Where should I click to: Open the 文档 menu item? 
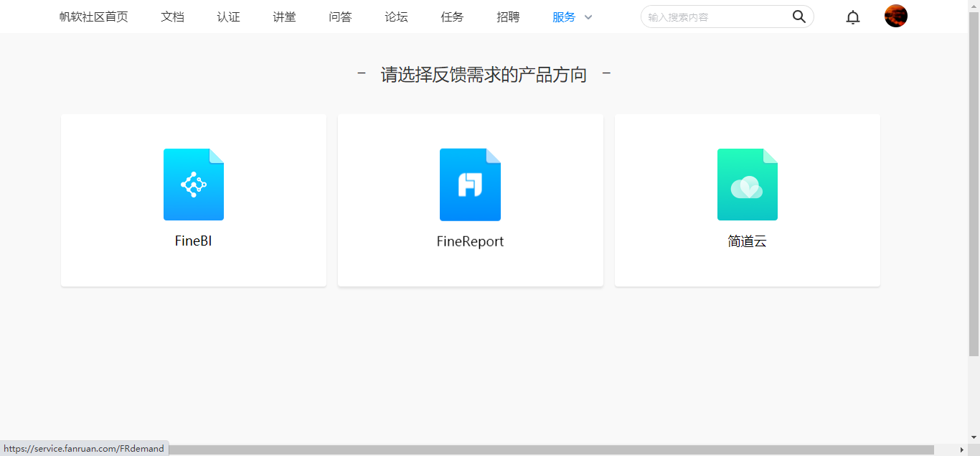click(x=173, y=17)
